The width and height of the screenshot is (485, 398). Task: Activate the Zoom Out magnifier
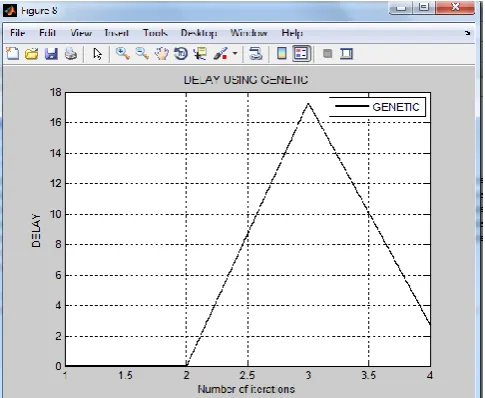[142, 53]
